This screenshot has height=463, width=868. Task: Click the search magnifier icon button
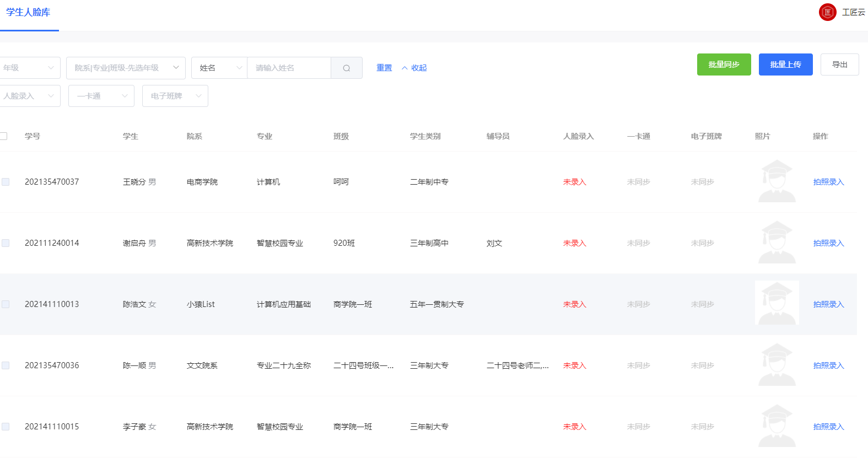click(347, 68)
